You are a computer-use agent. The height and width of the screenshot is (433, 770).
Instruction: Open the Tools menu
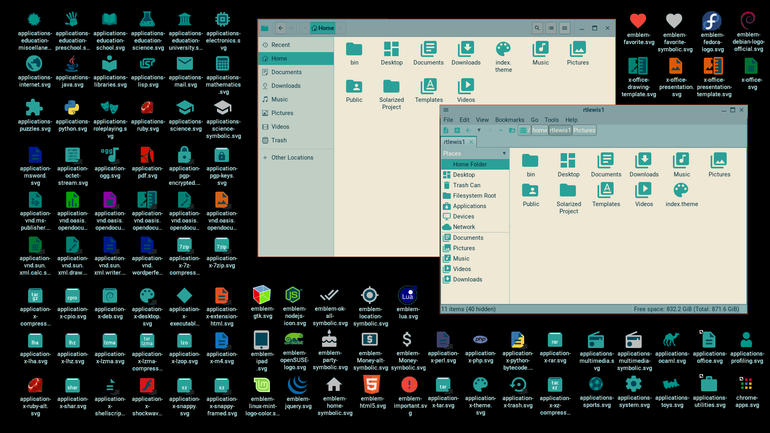point(551,120)
